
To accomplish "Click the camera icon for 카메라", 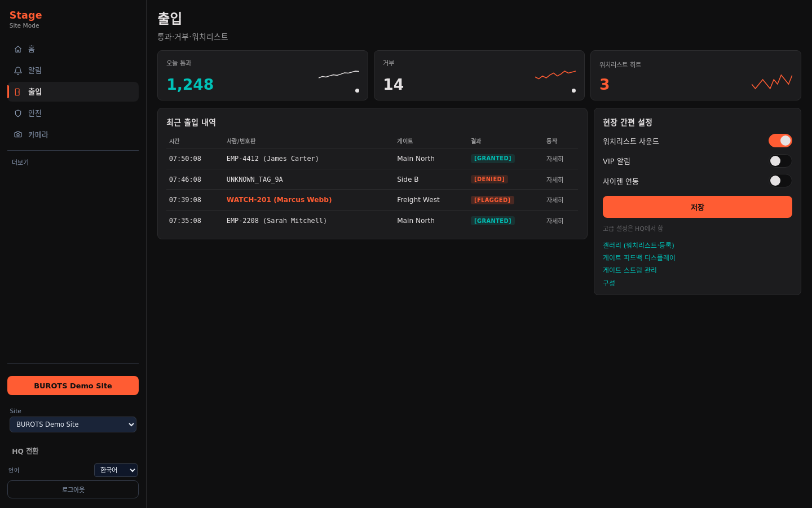I will point(18,135).
